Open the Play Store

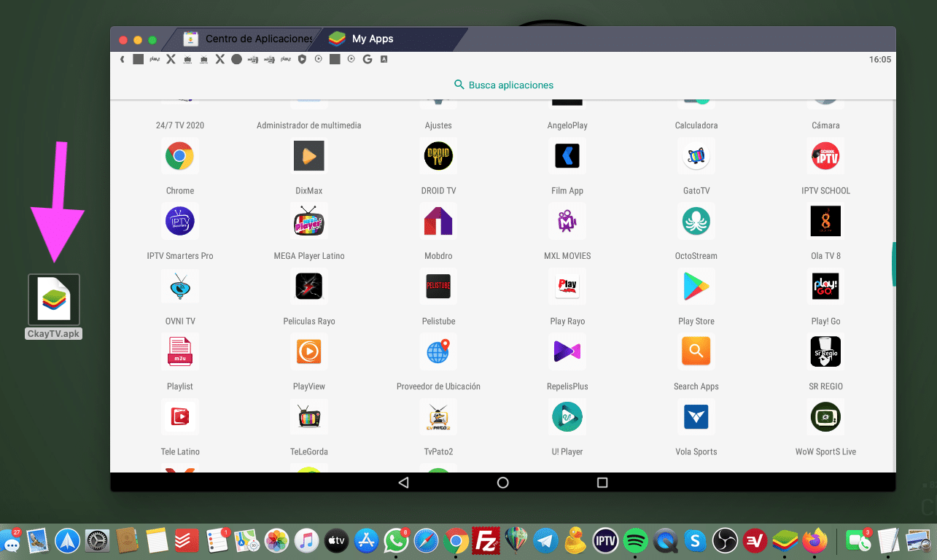click(696, 286)
